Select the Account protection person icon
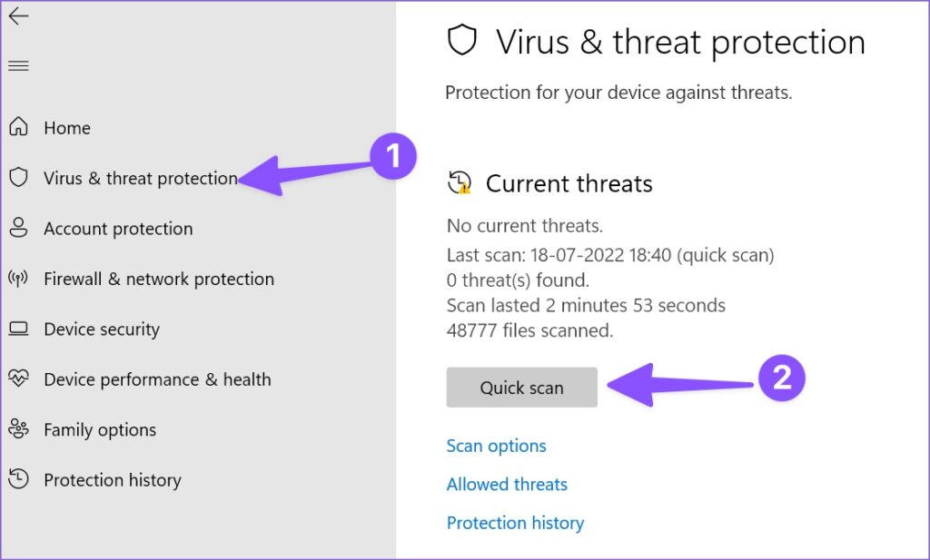 [19, 229]
